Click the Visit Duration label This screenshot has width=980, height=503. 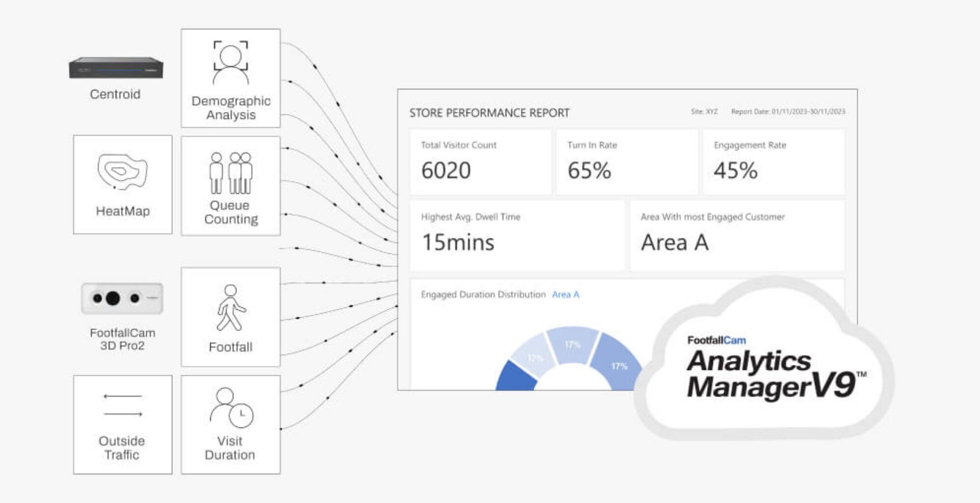pyautogui.click(x=230, y=447)
